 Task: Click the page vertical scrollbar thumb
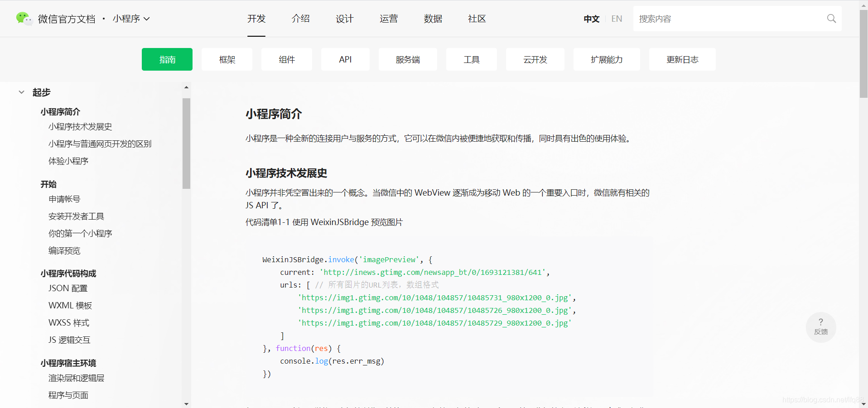tap(863, 53)
